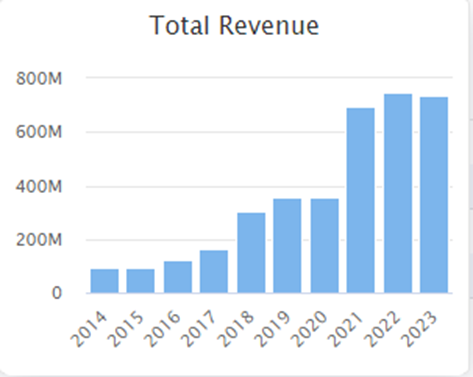Click the Total Revenue chart title

[234, 25]
